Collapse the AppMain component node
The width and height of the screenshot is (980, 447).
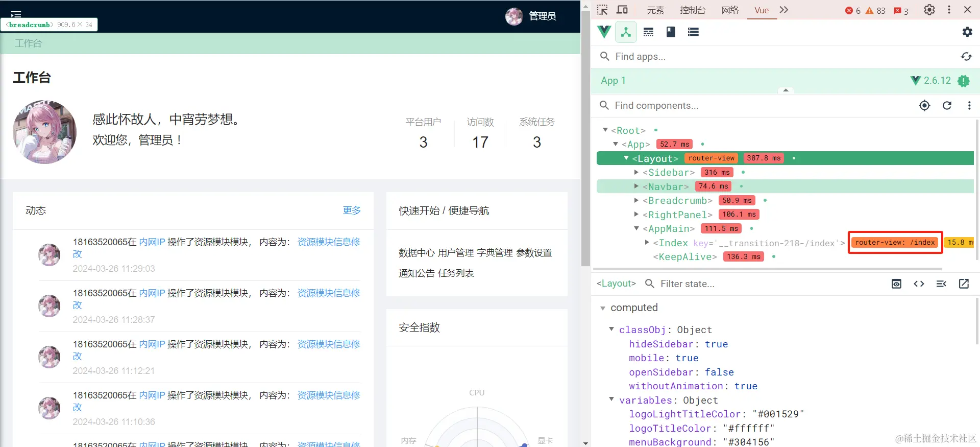click(636, 228)
